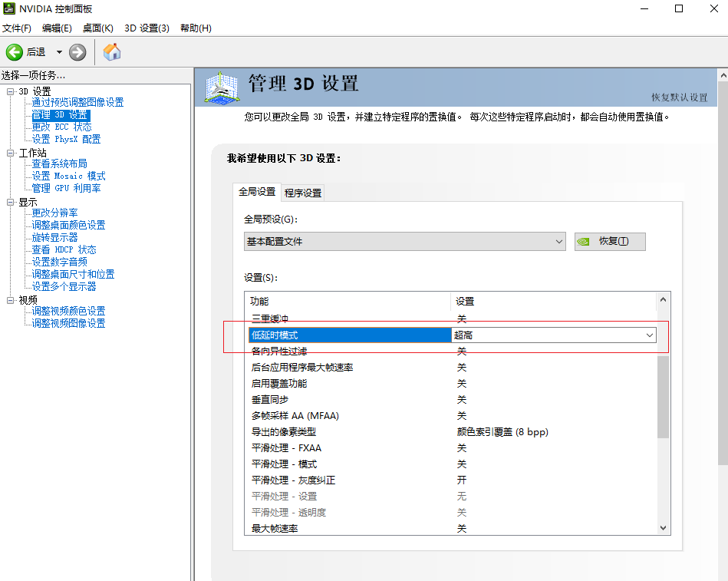This screenshot has width=728, height=581.
Task: Click the NVIDIA logo in title bar
Action: (8, 8)
